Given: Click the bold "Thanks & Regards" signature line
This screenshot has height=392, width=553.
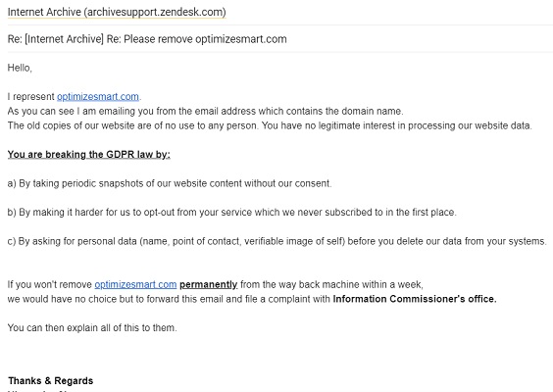Looking at the screenshot, I should click(x=51, y=380).
